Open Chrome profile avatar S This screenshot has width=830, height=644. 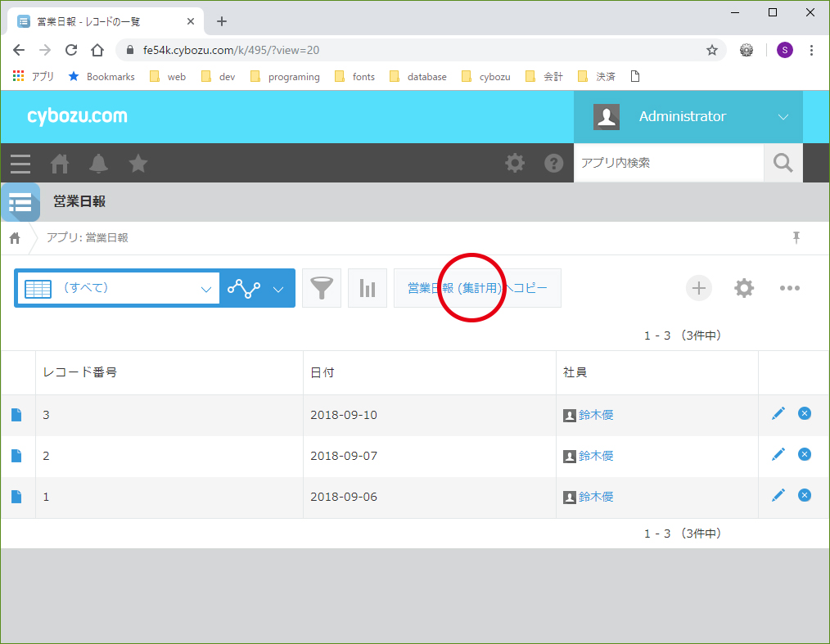(784, 50)
